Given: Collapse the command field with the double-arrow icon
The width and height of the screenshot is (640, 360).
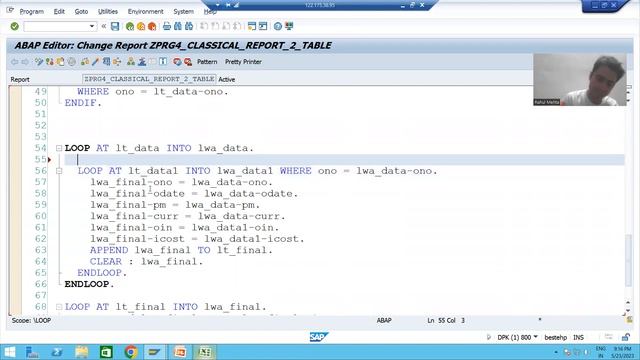Looking at the screenshot, I should click(104, 27).
